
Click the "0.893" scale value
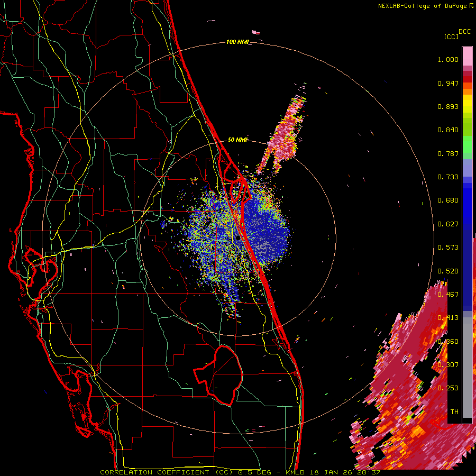tap(448, 106)
